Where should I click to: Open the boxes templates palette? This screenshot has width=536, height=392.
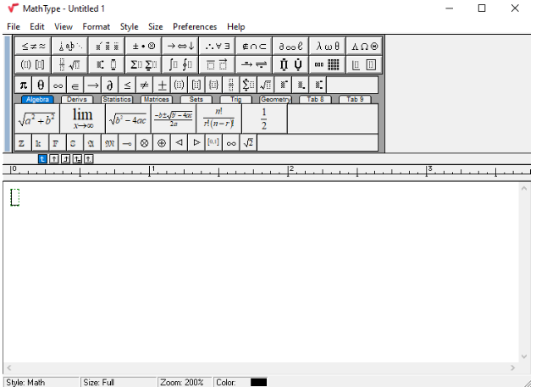(364, 64)
